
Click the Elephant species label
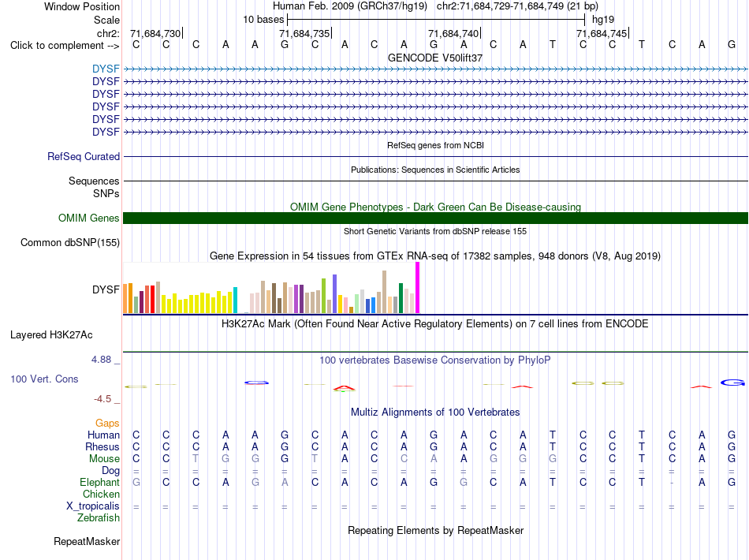pos(100,482)
